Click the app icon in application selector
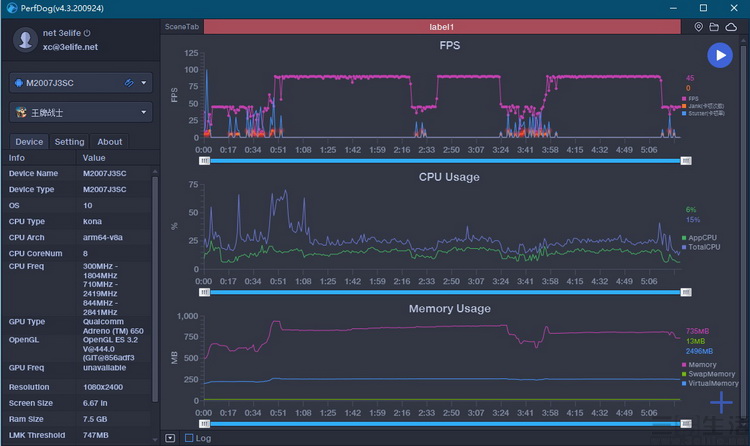This screenshot has width=750, height=446. pos(21,112)
